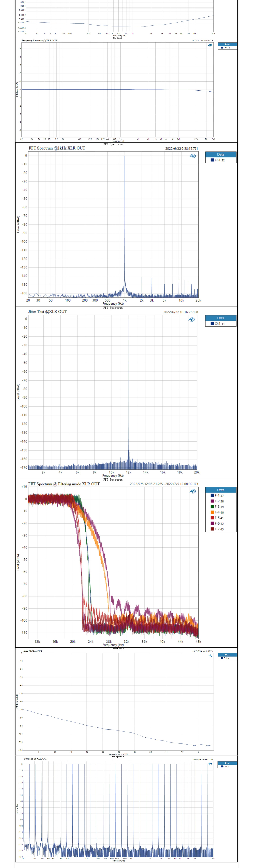Click the Ch1 6 swatch in the IMD legend

[222, 658]
